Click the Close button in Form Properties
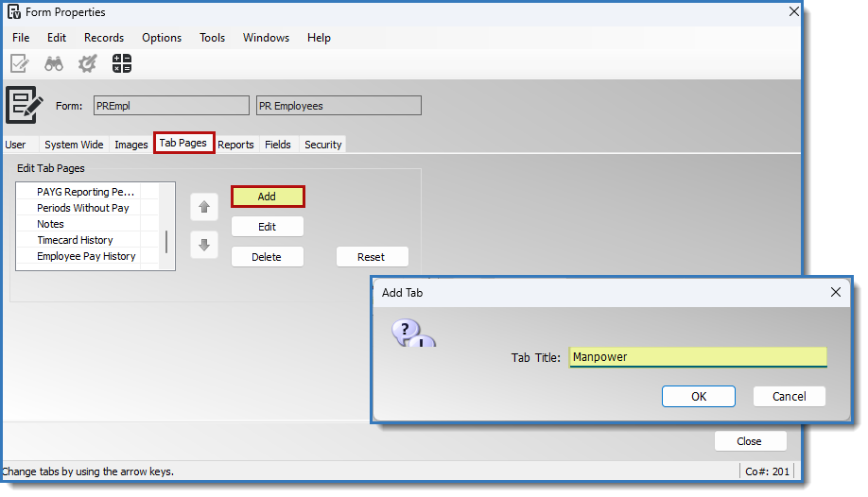Screen dimensions: 868x497 [x=750, y=441]
